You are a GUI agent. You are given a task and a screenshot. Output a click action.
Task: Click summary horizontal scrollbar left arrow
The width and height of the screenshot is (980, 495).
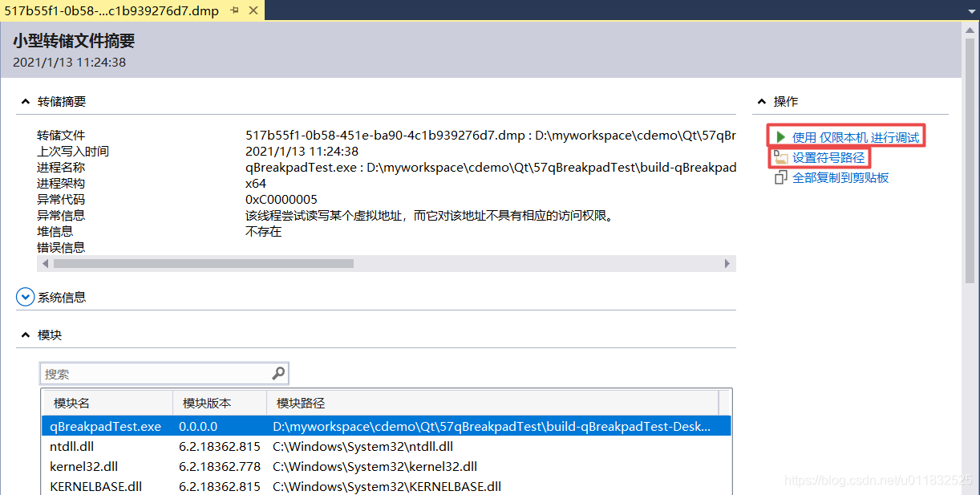coord(45,263)
